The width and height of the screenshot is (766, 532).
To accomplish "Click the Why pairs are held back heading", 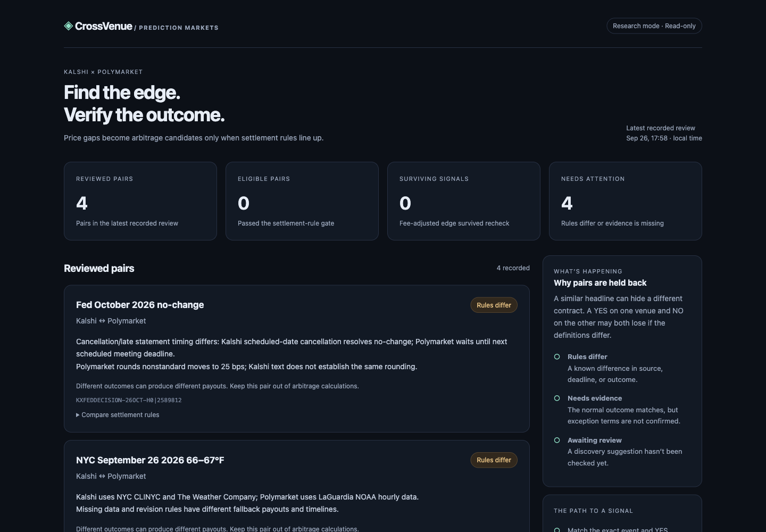I will point(600,283).
